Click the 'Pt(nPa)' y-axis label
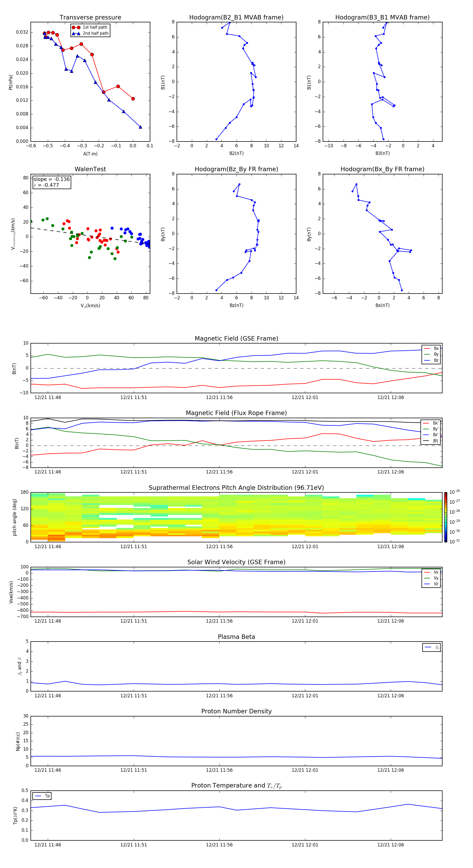This screenshot has height=868, width=473. pos(11,82)
